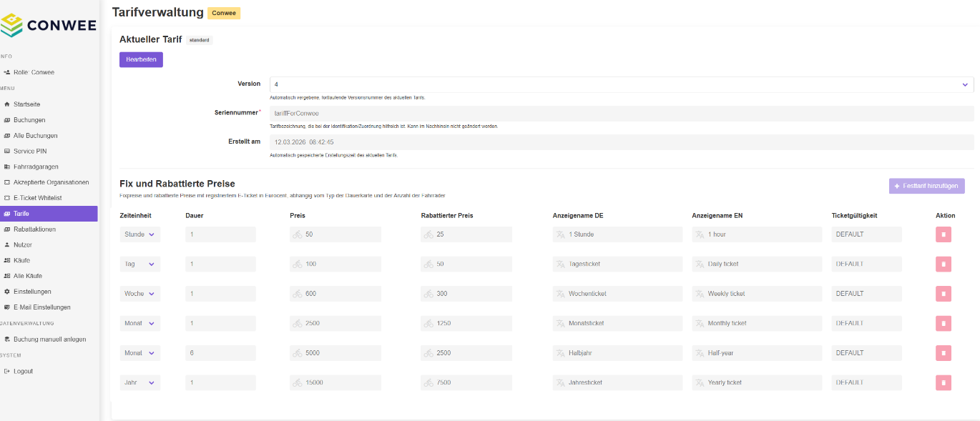Click the icon beside E-Ticket Whitelist
The width and height of the screenshot is (980, 421).
coord(7,198)
